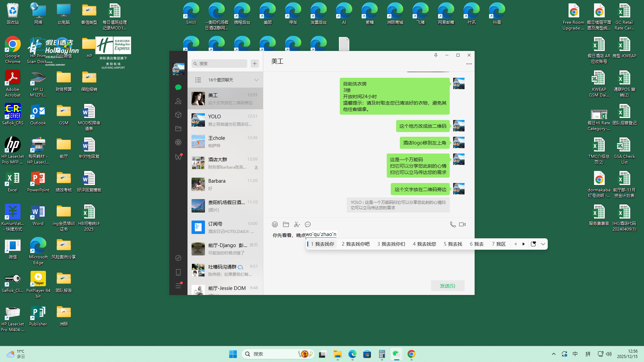Toggle the pinyin IME indicator in tray
Viewport: 644px width, 362px height.
588,354
